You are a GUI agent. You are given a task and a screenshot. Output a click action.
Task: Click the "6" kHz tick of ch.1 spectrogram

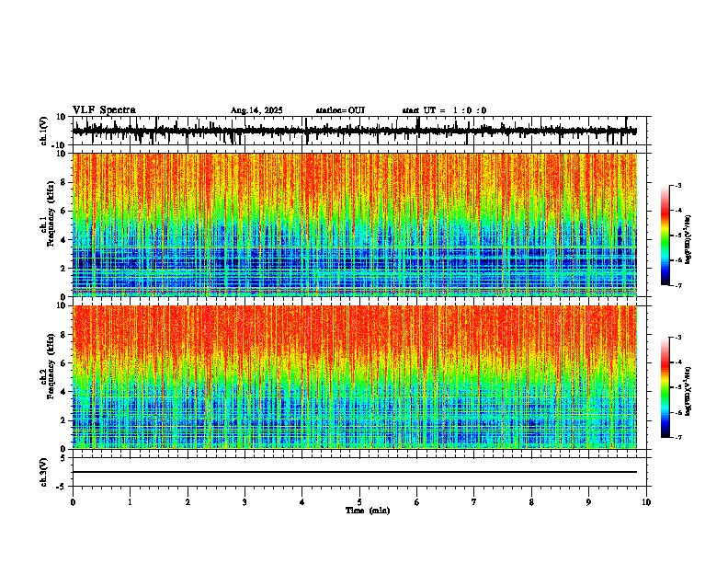tap(63, 212)
